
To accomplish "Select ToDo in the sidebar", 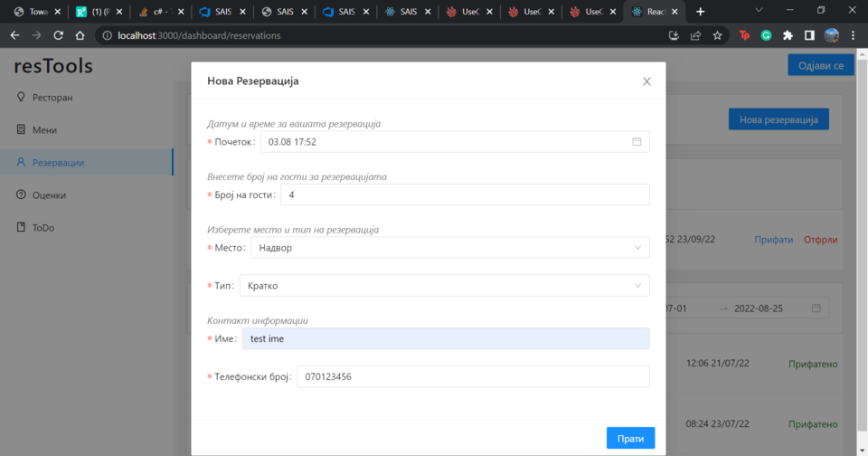I will point(43,228).
